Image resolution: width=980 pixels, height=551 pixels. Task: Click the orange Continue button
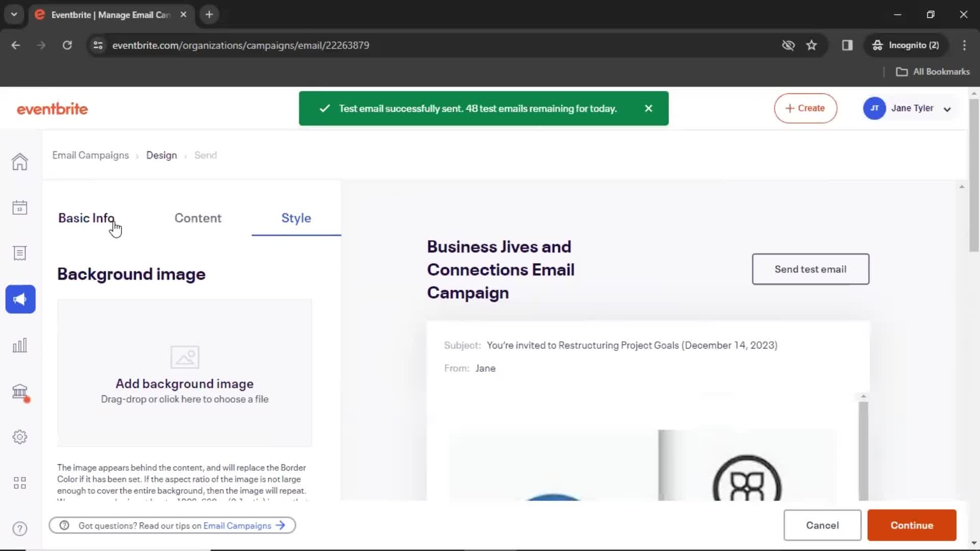pos(912,525)
